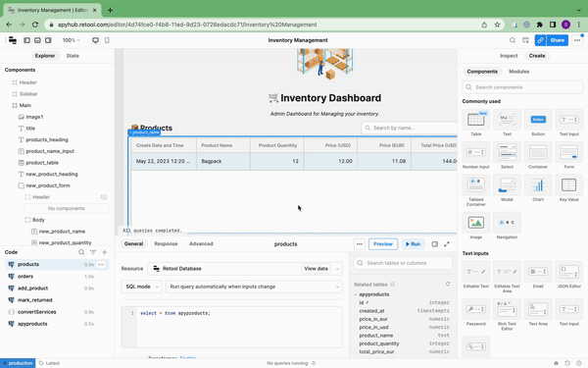Switch to the State tab
This screenshot has height=368, width=588.
click(73, 56)
